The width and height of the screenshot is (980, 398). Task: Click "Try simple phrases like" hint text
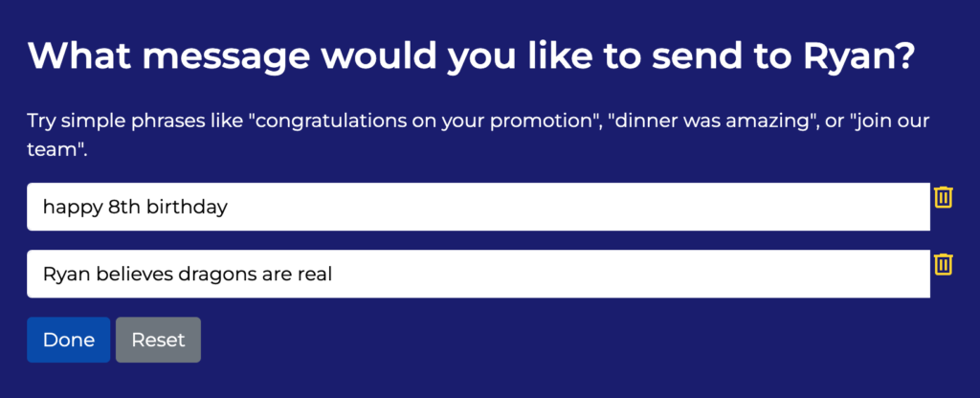(134, 122)
